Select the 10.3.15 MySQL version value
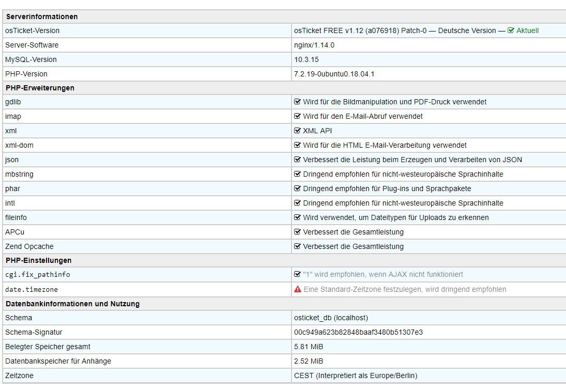 (x=307, y=59)
